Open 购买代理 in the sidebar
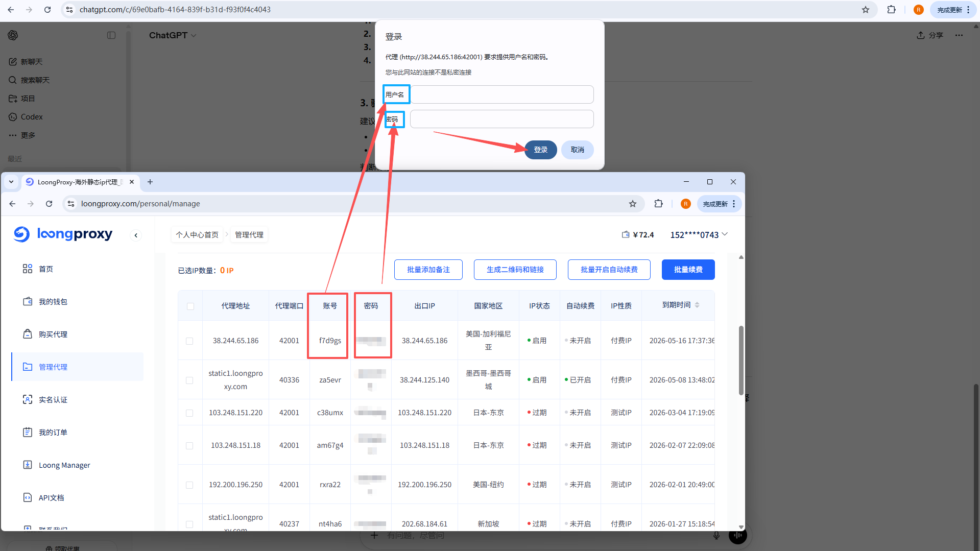The image size is (980, 551). click(x=53, y=334)
